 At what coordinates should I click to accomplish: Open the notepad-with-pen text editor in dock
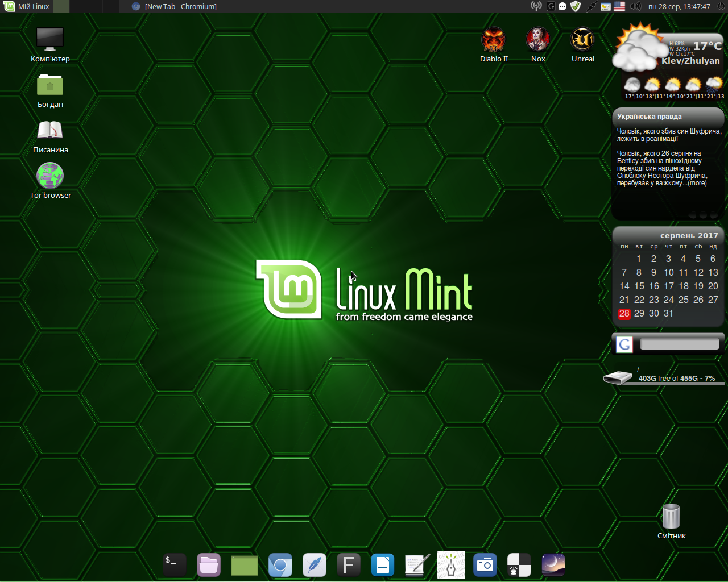(417, 565)
